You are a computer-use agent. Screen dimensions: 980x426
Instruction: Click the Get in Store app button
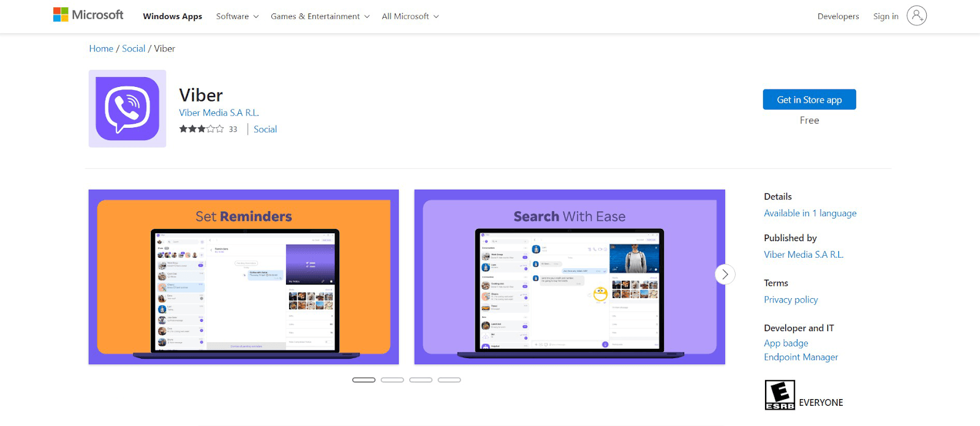[x=809, y=100]
